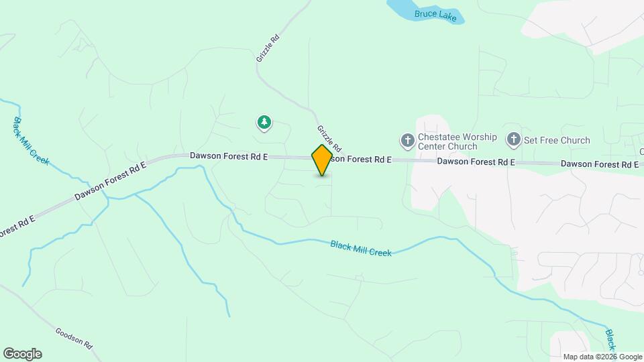The width and height of the screenshot is (644, 362).
Task: Select the green park tree icon
Action: pos(264,123)
